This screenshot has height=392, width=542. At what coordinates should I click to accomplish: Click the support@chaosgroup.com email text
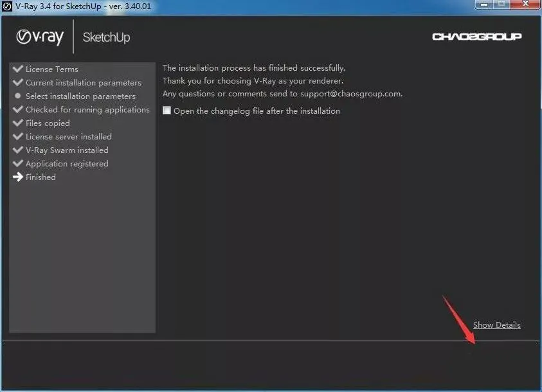click(x=350, y=94)
